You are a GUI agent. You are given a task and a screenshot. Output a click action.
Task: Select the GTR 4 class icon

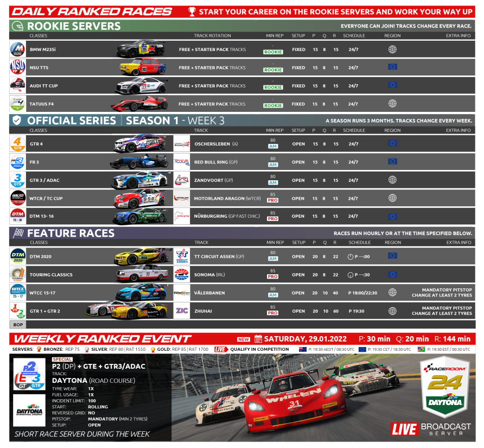tap(17, 144)
